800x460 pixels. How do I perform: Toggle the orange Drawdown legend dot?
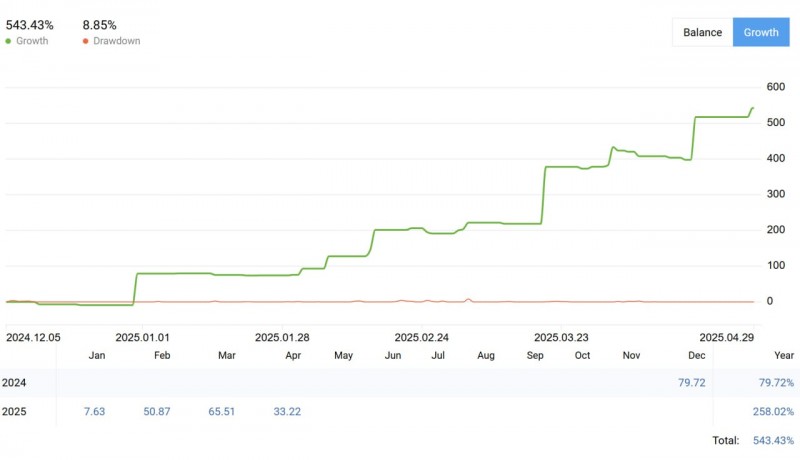[x=86, y=41]
